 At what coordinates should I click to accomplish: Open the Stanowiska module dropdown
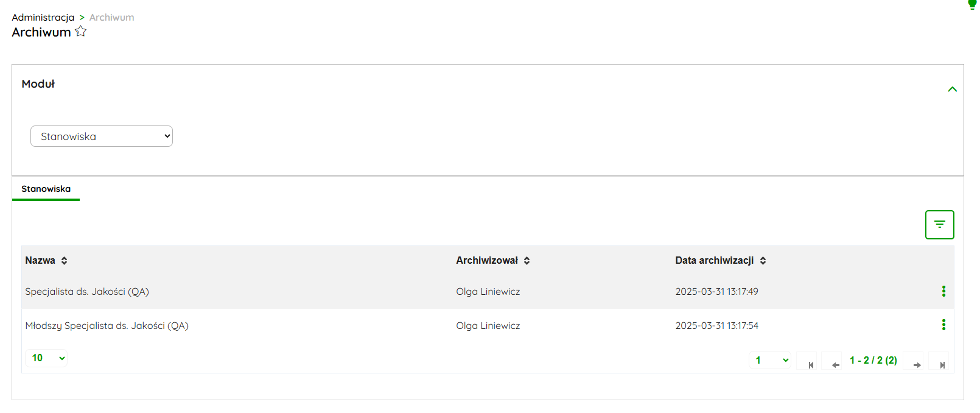(x=102, y=136)
